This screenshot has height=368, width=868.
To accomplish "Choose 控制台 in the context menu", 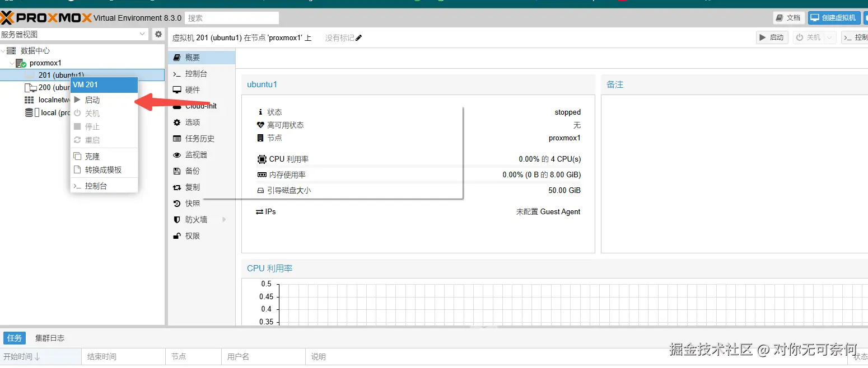I will tap(104, 186).
